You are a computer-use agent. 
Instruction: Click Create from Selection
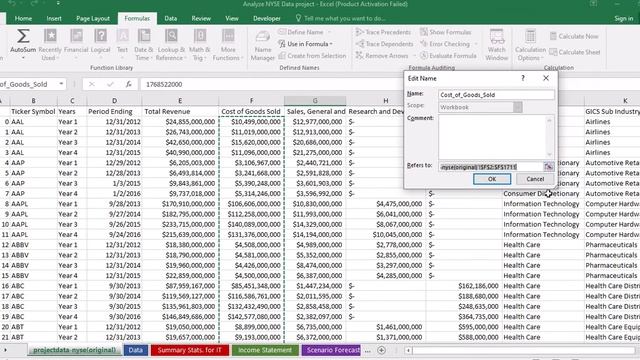click(312, 56)
